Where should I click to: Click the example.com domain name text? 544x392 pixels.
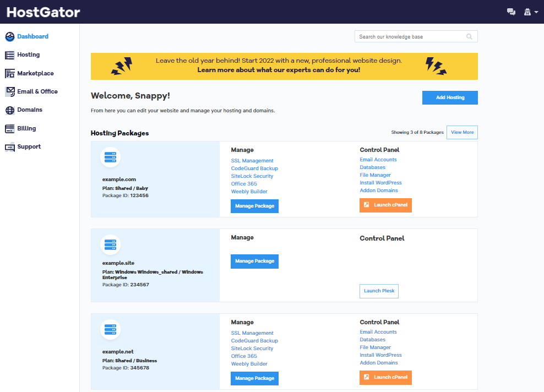point(119,179)
